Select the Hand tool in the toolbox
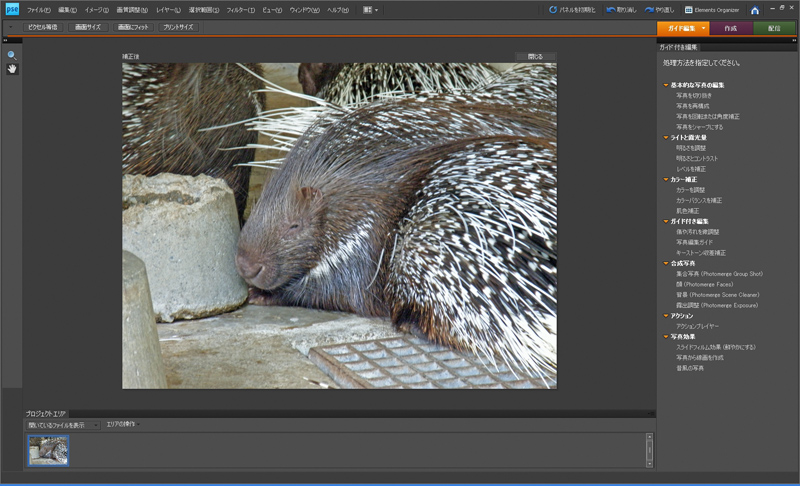The width and height of the screenshot is (800, 486). coord(12,69)
